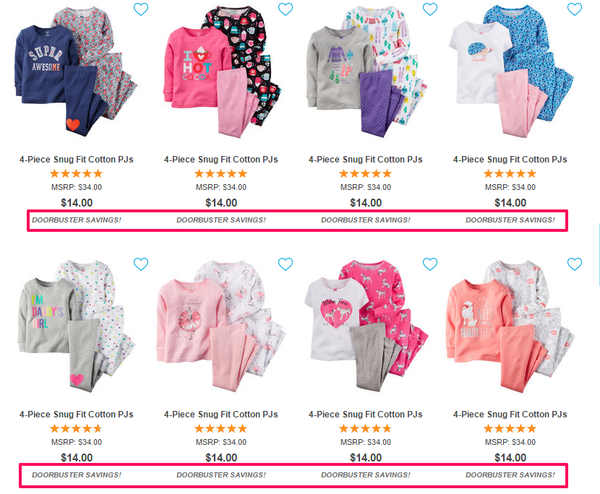Heart the coral poodle beauty sleep PJs
The image size is (600, 494).
tap(574, 264)
